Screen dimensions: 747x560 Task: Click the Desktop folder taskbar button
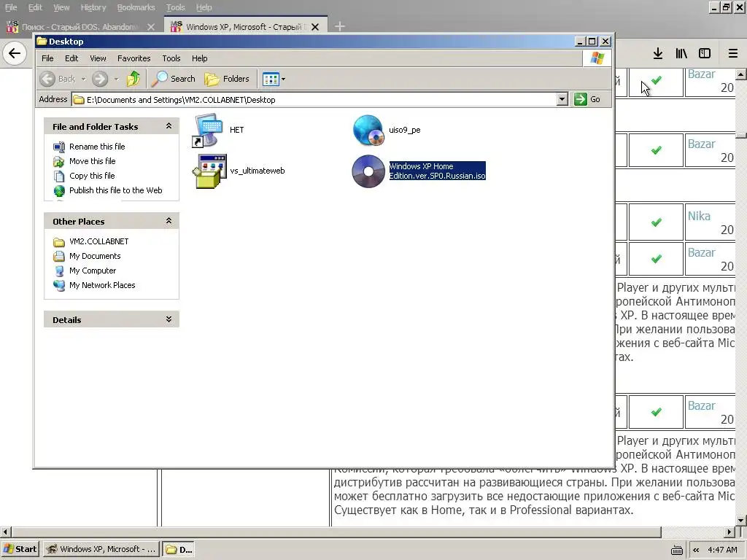tap(179, 549)
